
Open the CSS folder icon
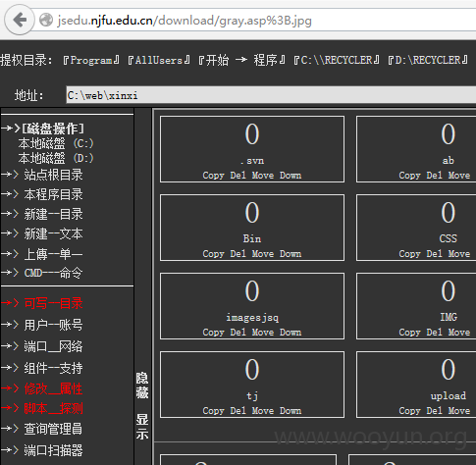449,212
